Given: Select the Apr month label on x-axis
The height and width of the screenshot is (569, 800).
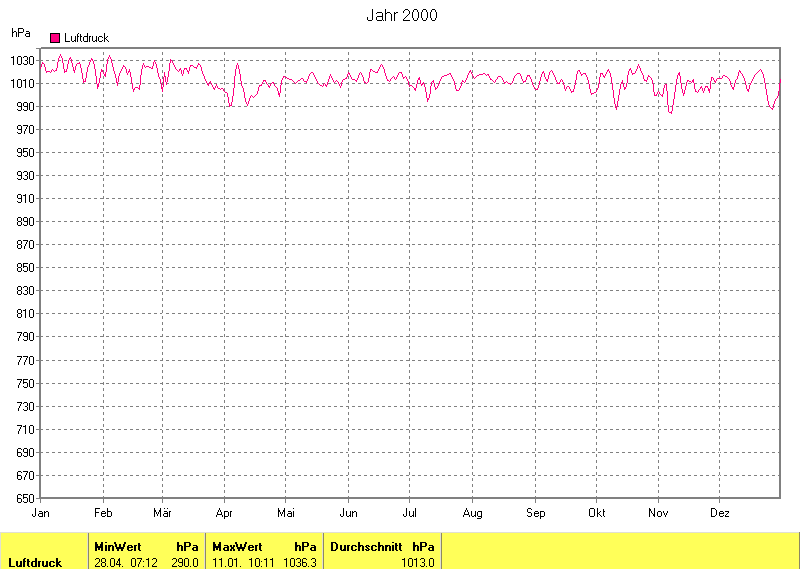Looking at the screenshot, I should (x=224, y=513).
